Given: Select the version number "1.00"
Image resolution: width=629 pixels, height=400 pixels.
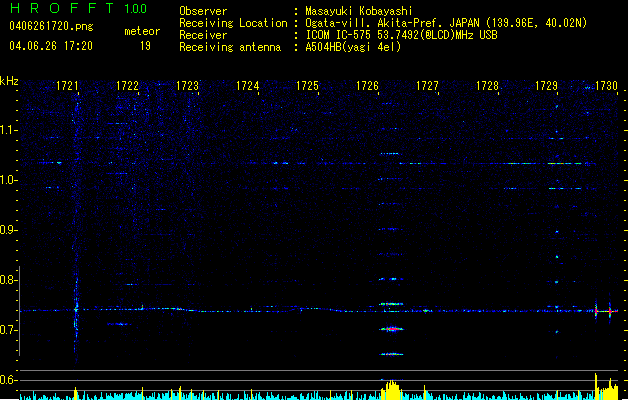Looking at the screenshot, I should click(136, 9).
